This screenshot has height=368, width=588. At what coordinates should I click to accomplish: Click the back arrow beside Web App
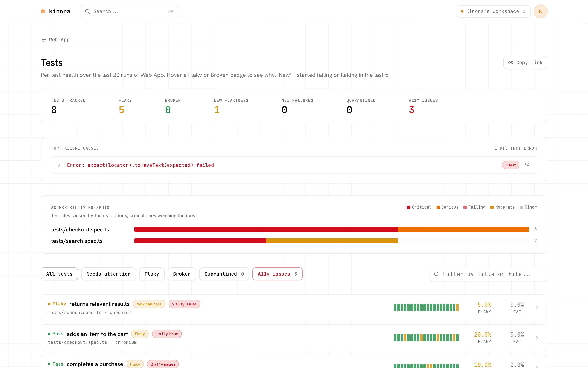[x=44, y=40]
